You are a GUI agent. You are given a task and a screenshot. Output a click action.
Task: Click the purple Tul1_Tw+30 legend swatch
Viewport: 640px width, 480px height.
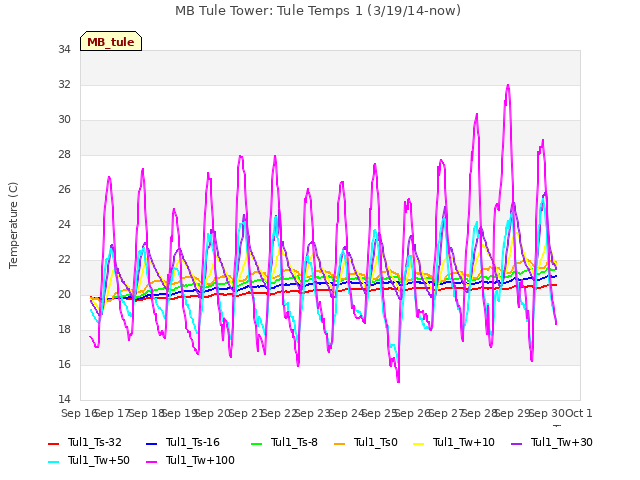(x=517, y=443)
